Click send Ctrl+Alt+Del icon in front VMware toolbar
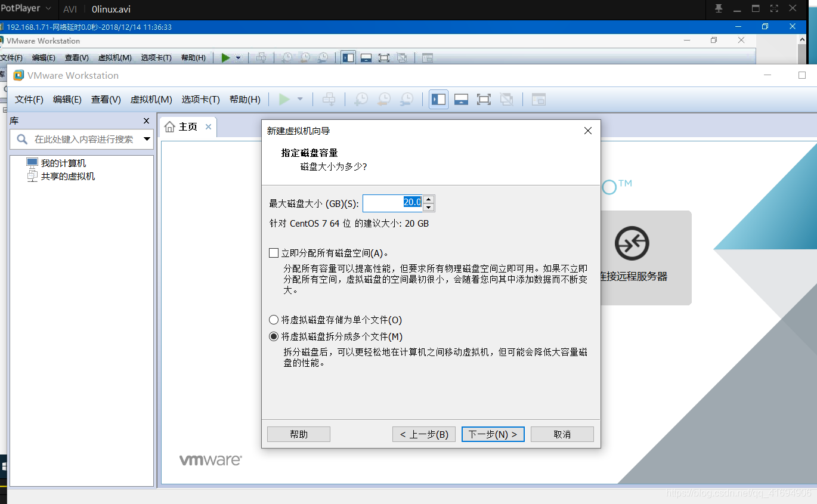 pos(329,99)
